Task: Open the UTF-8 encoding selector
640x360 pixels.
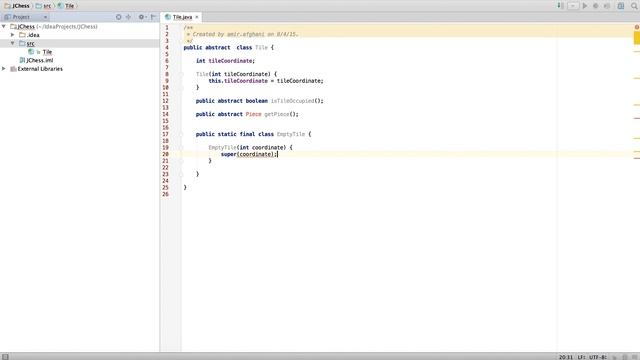Action: (598, 357)
